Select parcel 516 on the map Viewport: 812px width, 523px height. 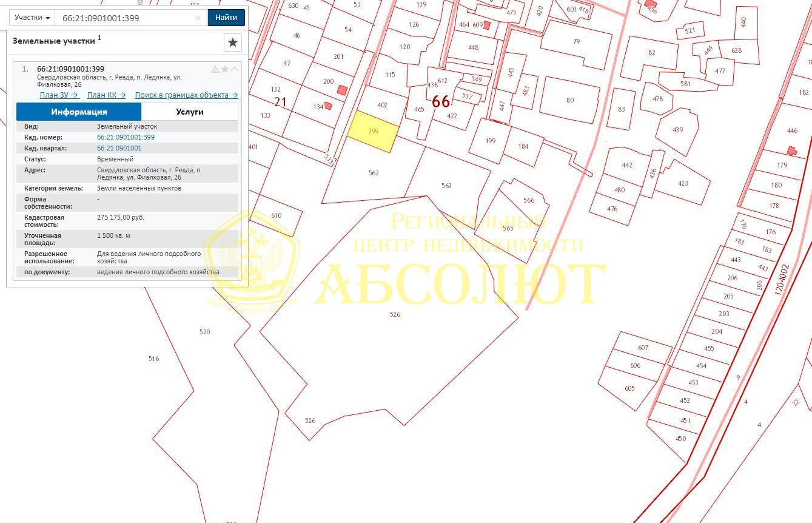(x=153, y=359)
